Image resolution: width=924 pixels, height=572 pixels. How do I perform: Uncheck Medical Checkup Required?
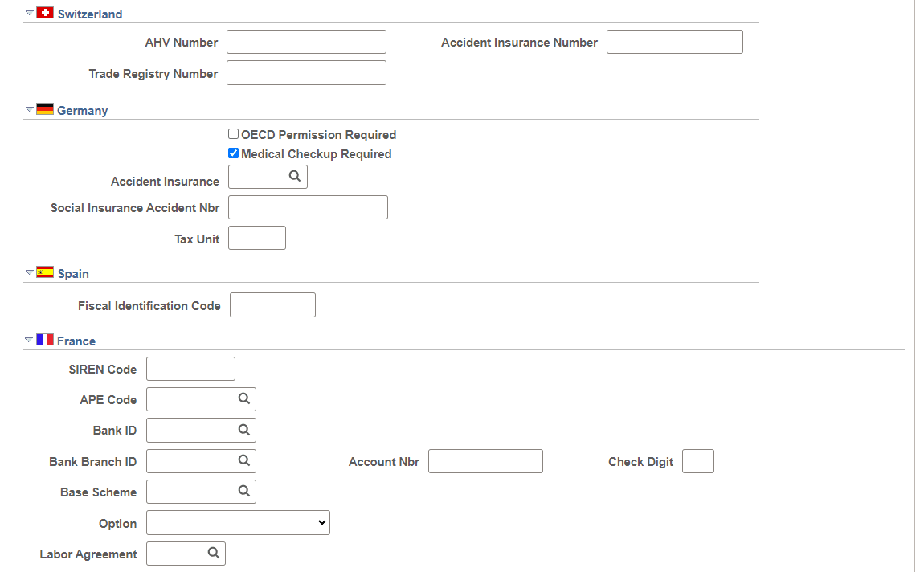tap(233, 153)
